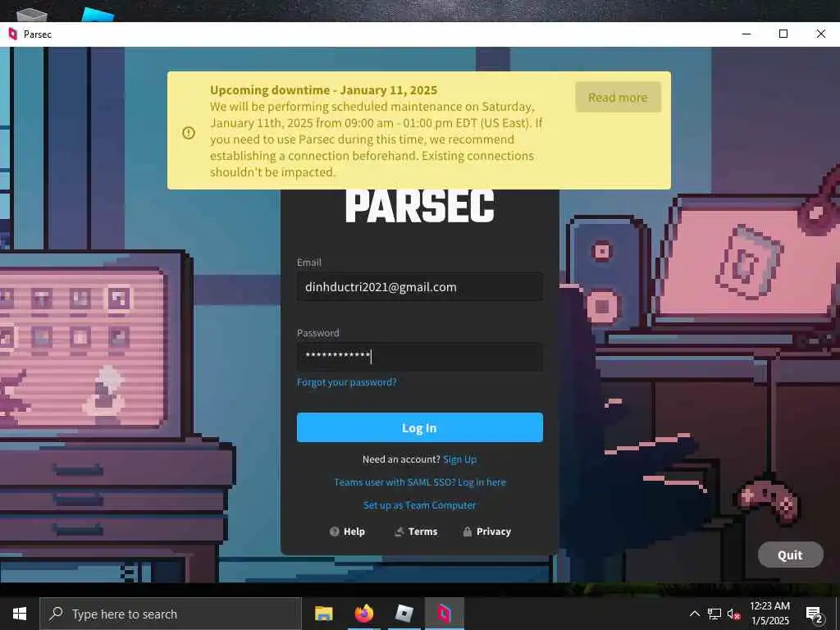Maximize the Parsec window

(783, 34)
